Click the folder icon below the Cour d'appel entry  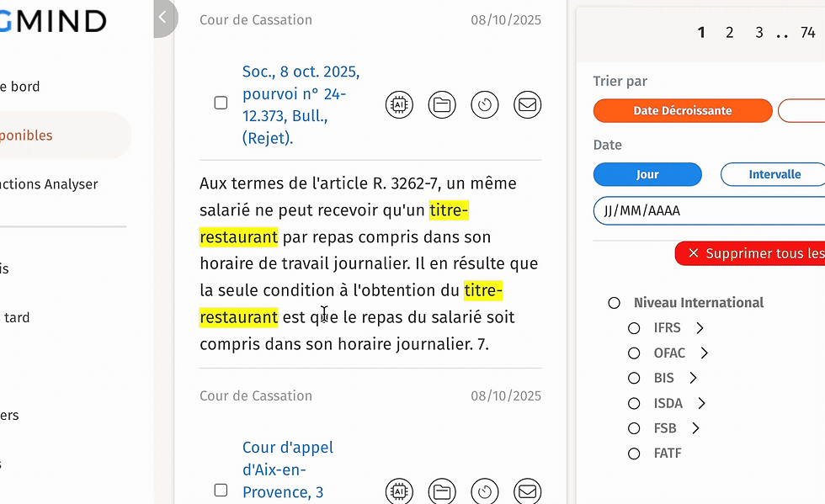(442, 491)
